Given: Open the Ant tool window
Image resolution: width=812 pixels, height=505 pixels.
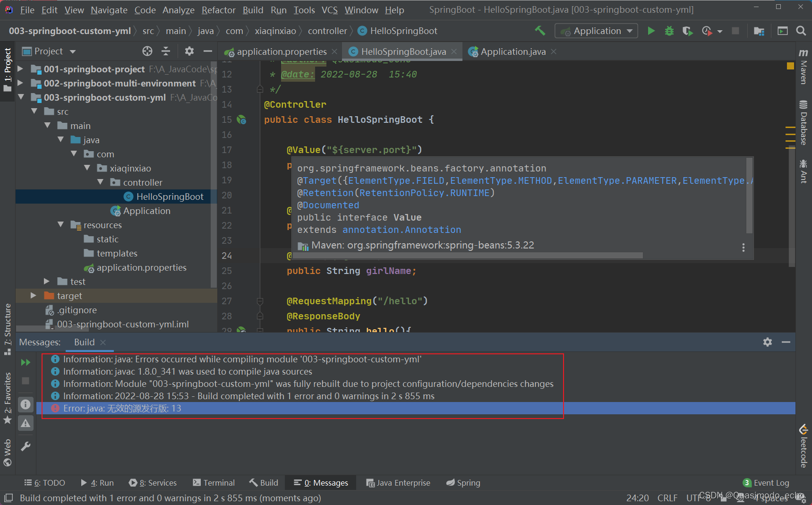Looking at the screenshot, I should [x=803, y=171].
